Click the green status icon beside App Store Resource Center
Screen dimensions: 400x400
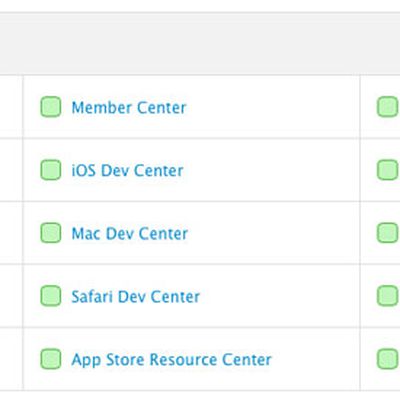51,359
